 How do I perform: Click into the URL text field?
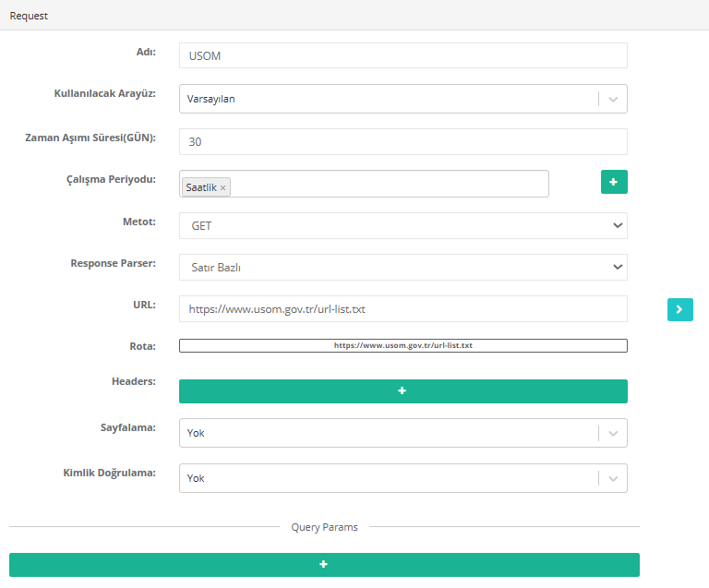click(403, 309)
